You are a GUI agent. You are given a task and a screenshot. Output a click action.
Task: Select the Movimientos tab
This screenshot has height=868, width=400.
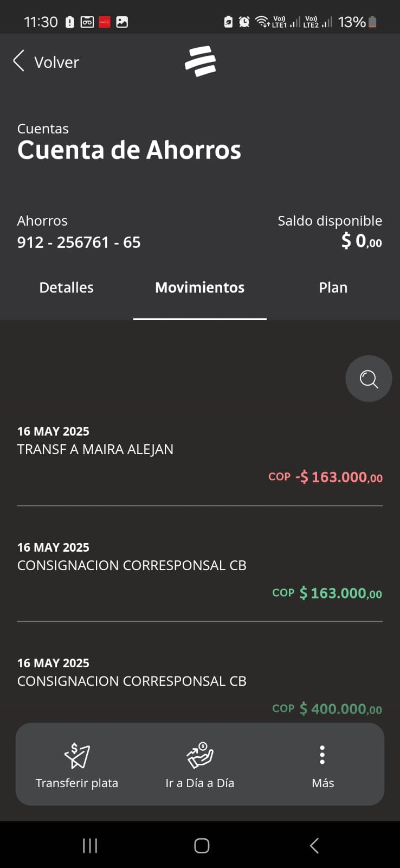click(199, 288)
